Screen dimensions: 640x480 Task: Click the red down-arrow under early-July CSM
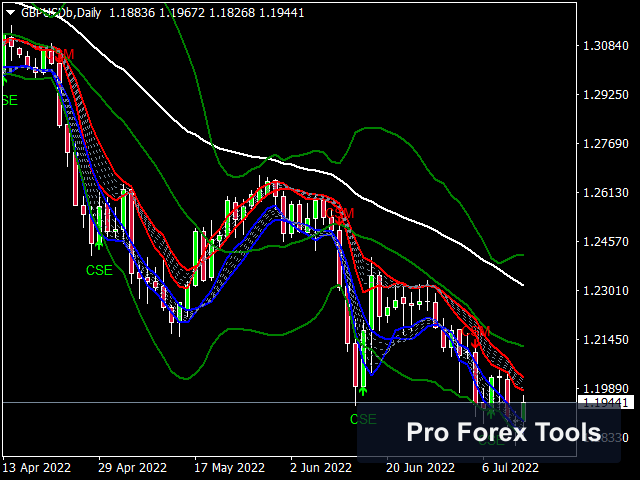(475, 344)
